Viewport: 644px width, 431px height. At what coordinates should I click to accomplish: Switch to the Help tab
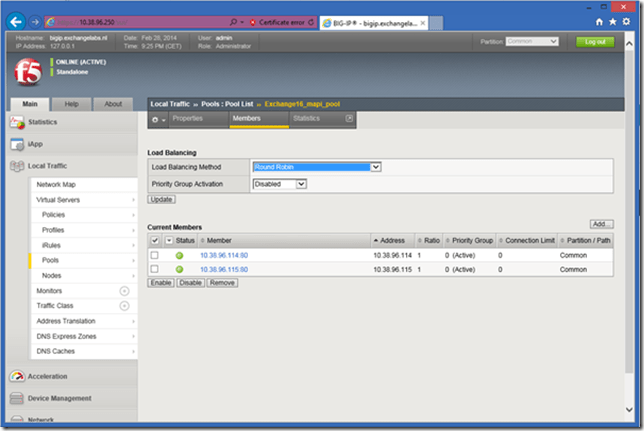coord(72,103)
